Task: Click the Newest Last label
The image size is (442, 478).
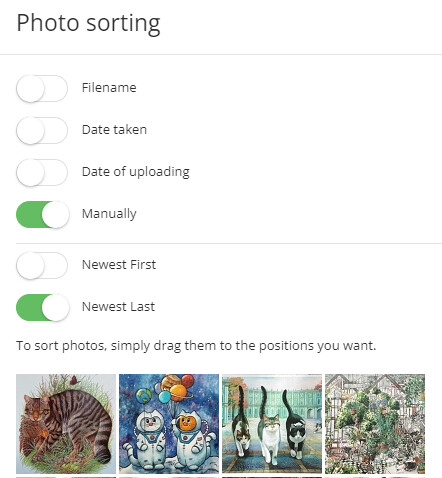Action: pos(118,307)
